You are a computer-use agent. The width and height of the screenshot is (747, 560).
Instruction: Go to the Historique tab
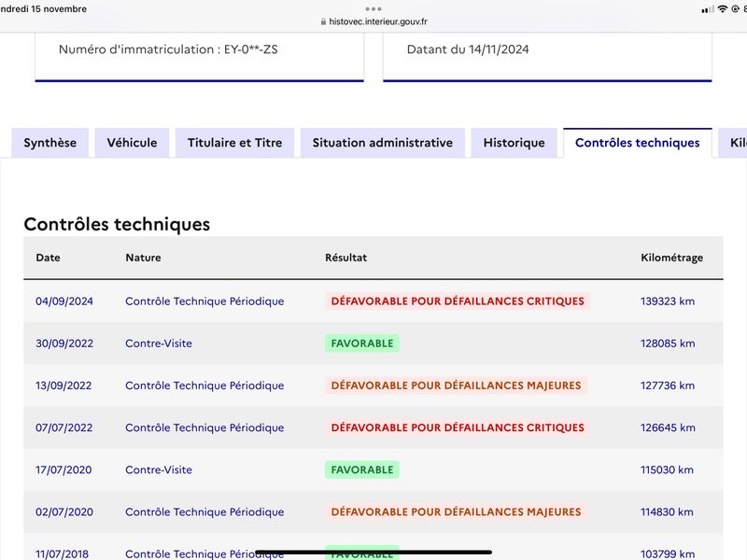(x=514, y=143)
